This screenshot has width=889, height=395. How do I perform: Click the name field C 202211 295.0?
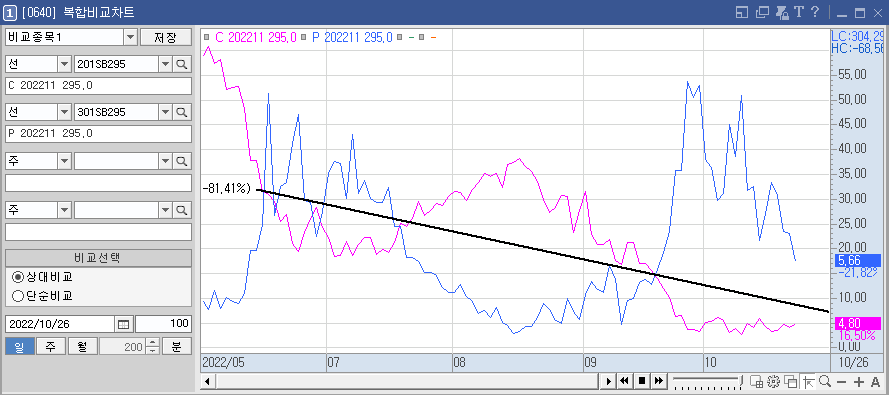pyautogui.click(x=99, y=86)
